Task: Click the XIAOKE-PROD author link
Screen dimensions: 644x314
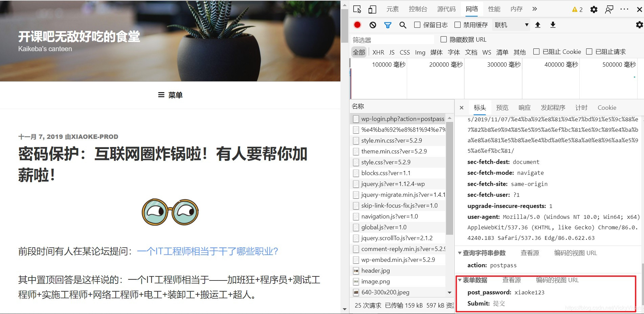Action: tap(94, 137)
